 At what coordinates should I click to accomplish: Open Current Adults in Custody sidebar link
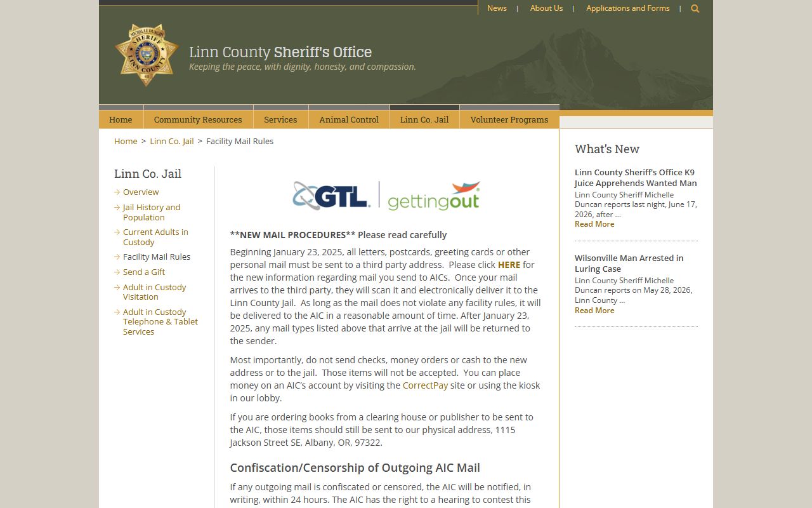155,237
